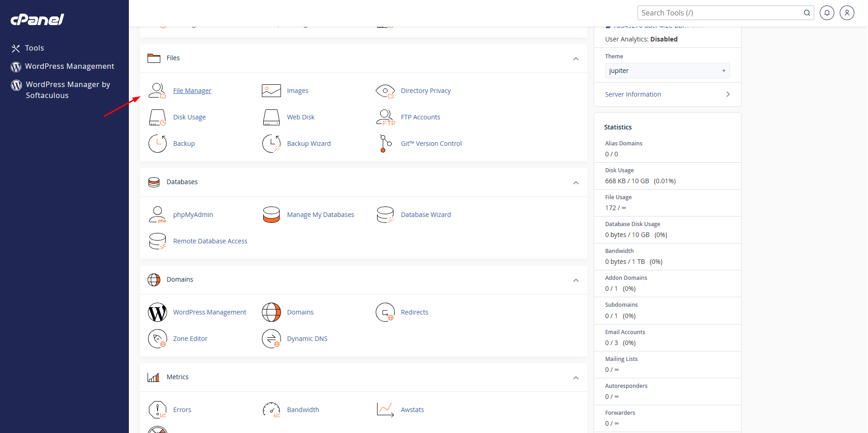Collapse the Databases section
Viewport: 868px width, 433px height.
[x=576, y=182]
